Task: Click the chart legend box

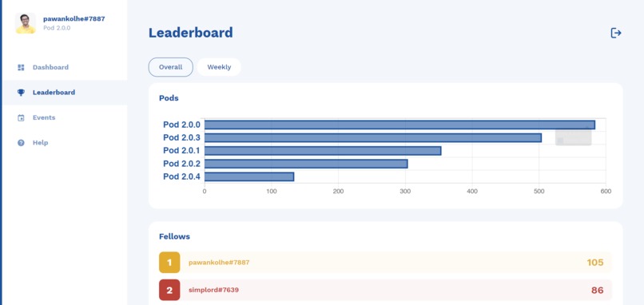Action: tap(574, 137)
